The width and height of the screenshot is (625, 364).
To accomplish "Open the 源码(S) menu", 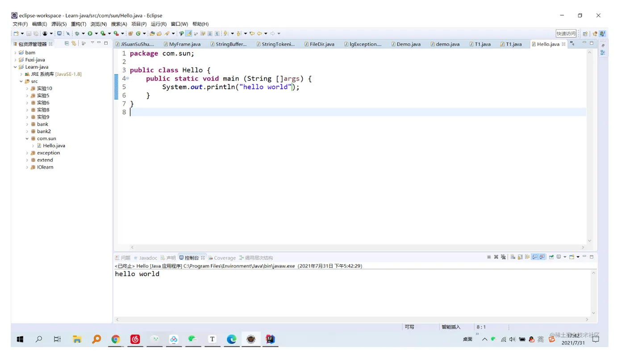I will 59,24.
